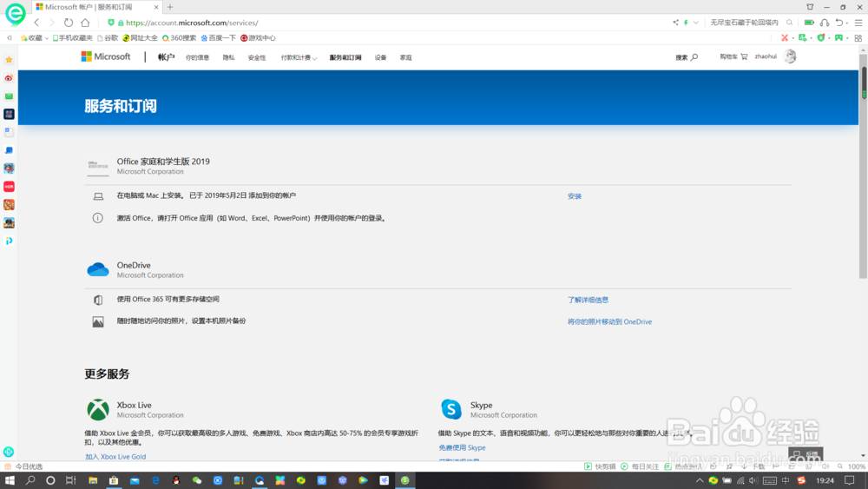
Task: Expand address bar dropdown chevron
Action: click(696, 23)
